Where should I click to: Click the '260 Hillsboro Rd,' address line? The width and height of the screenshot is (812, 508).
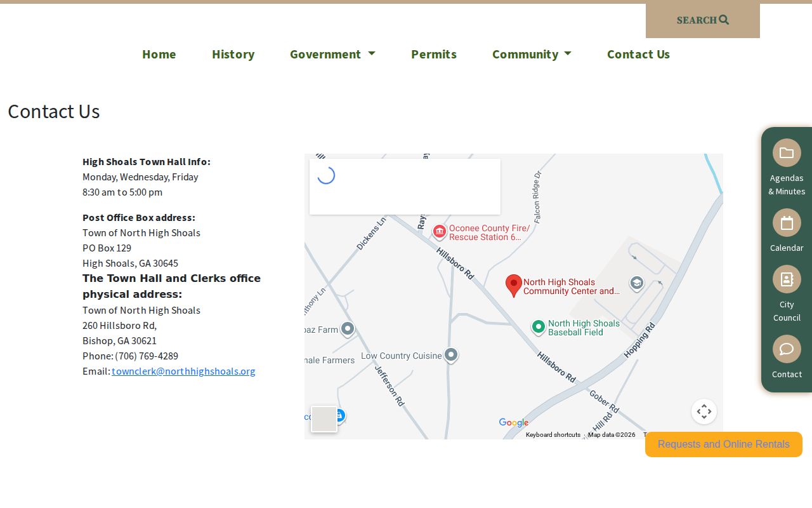[x=119, y=325]
